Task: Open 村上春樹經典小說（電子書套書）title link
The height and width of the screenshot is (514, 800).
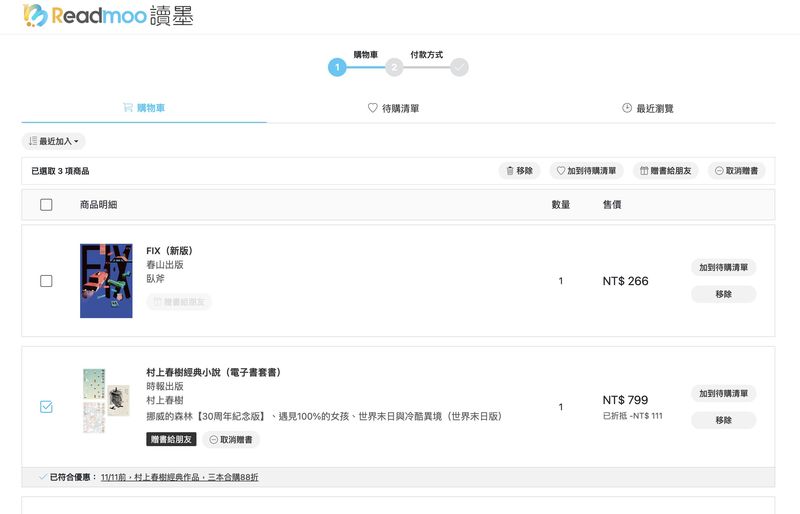Action: pyautogui.click(x=214, y=372)
